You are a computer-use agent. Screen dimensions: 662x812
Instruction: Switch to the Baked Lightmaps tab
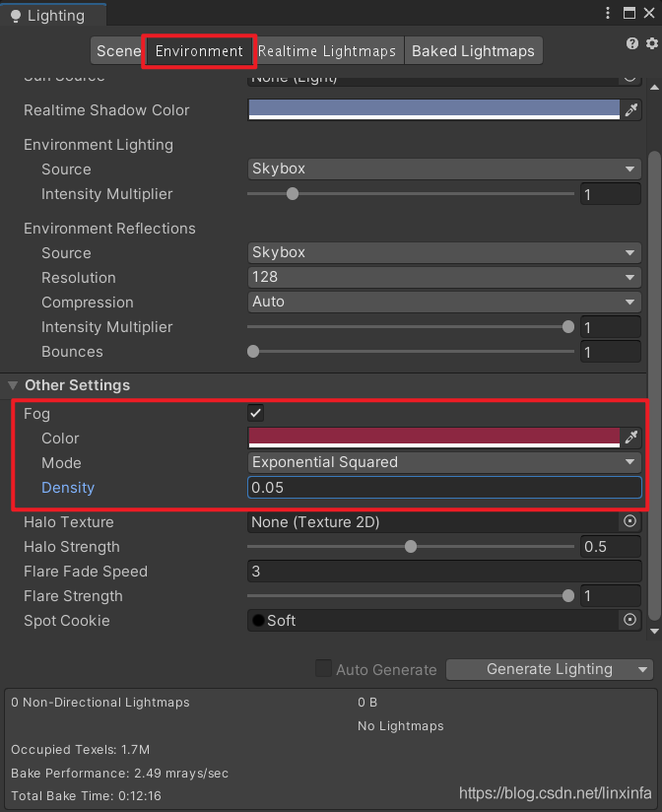pos(473,51)
